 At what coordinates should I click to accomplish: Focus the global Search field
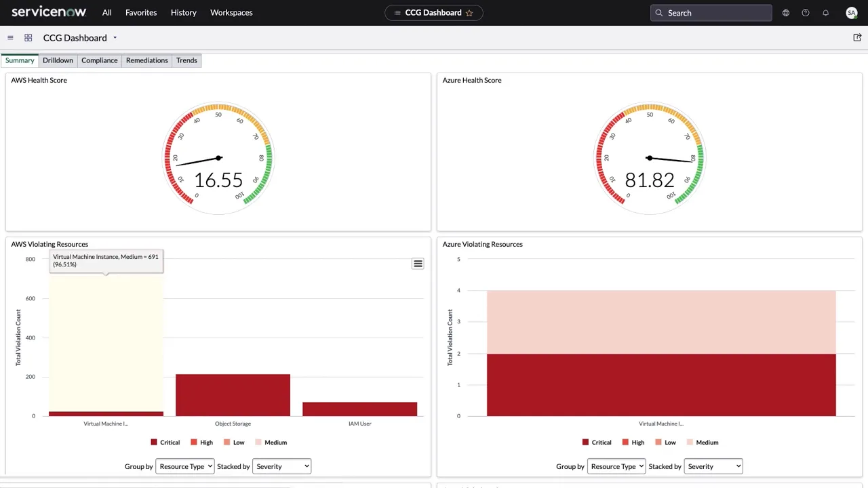[x=711, y=13]
